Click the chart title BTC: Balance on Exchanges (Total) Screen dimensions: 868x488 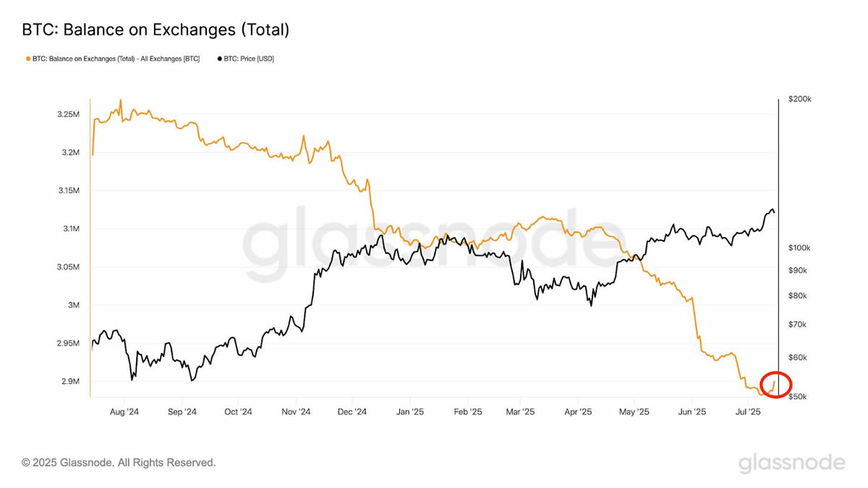pyautogui.click(x=156, y=30)
